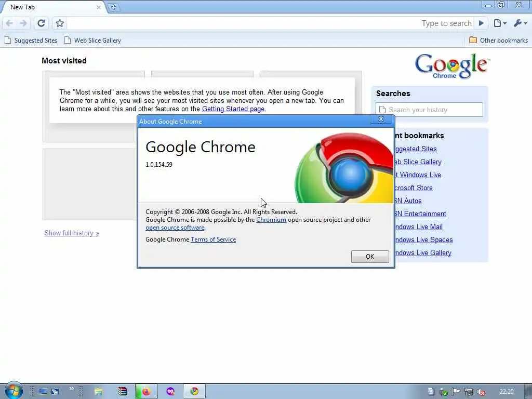Click the Google Chrome logo on the page
Viewport: 532px width, 399px height.
(x=453, y=66)
